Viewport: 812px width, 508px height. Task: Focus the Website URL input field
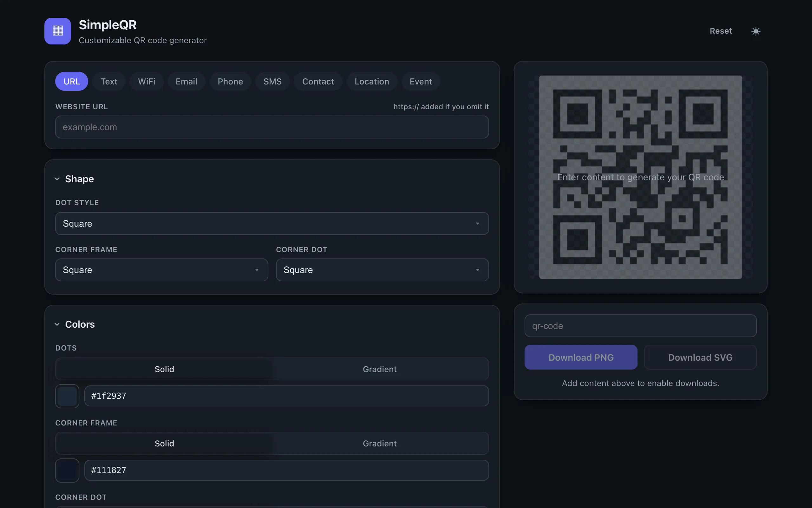tap(272, 127)
